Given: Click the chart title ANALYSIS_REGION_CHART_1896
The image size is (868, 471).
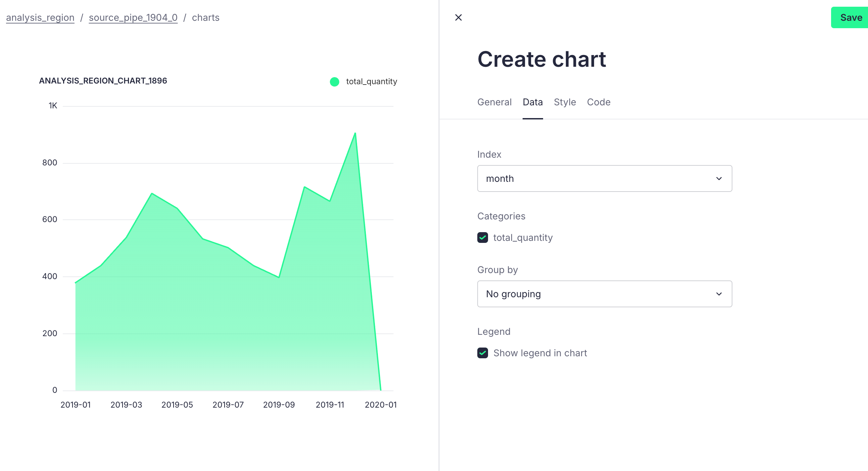Looking at the screenshot, I should coord(103,81).
